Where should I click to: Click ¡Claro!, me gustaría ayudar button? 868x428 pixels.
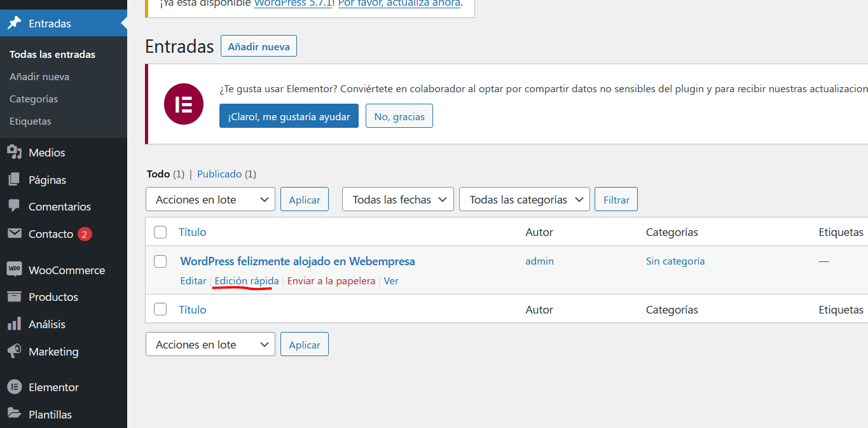[x=289, y=116]
